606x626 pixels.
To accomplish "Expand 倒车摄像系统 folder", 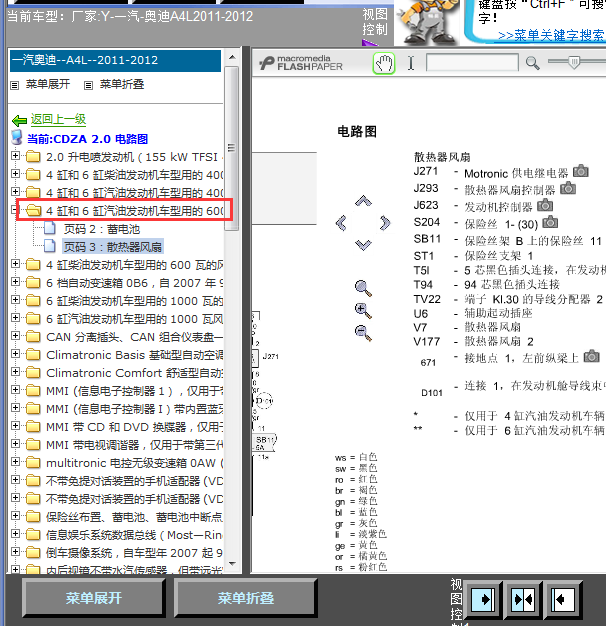I will coord(15,552).
